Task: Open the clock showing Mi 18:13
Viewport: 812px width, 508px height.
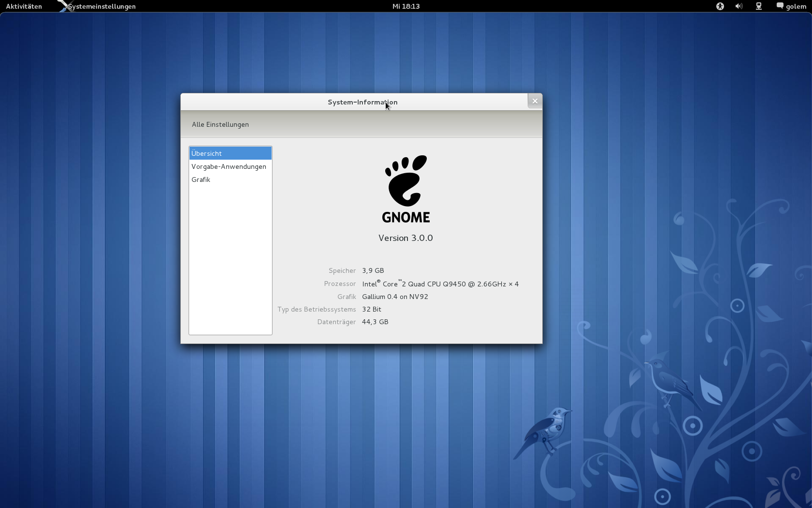Action: (x=406, y=6)
